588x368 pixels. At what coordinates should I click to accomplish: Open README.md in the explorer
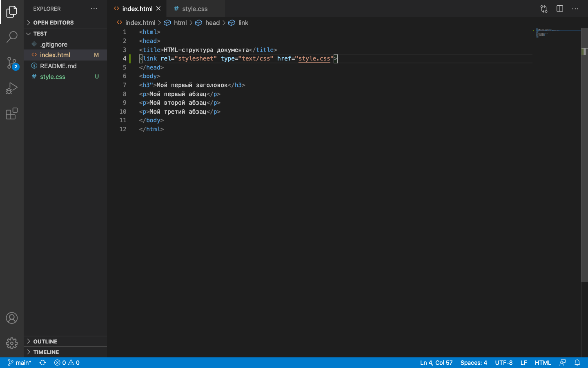click(58, 66)
